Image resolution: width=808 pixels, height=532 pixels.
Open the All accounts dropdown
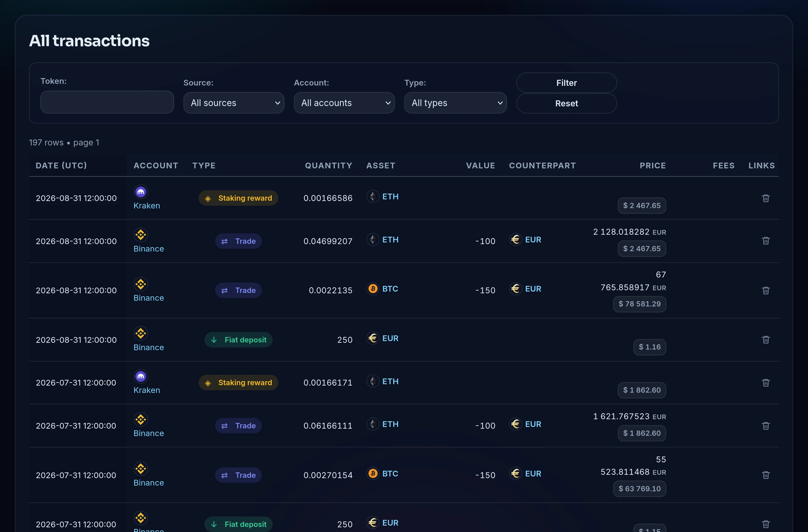pyautogui.click(x=344, y=103)
